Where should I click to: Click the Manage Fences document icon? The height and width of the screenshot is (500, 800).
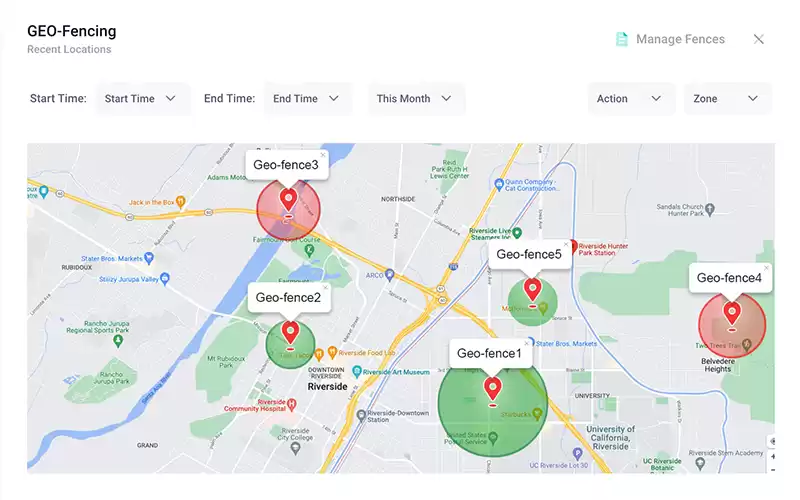pos(622,39)
